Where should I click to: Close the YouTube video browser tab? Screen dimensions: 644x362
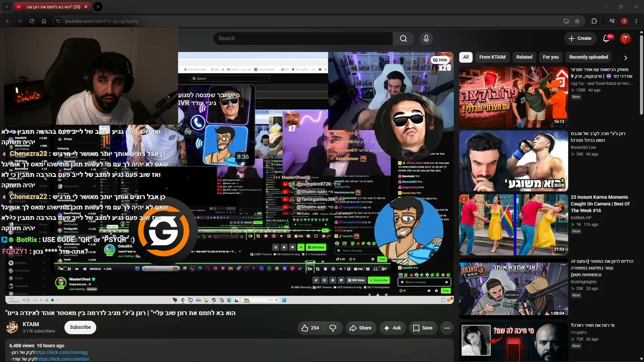86,7
